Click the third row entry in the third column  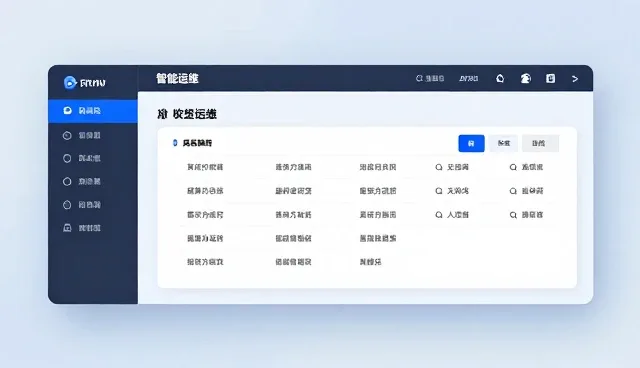coord(378,215)
